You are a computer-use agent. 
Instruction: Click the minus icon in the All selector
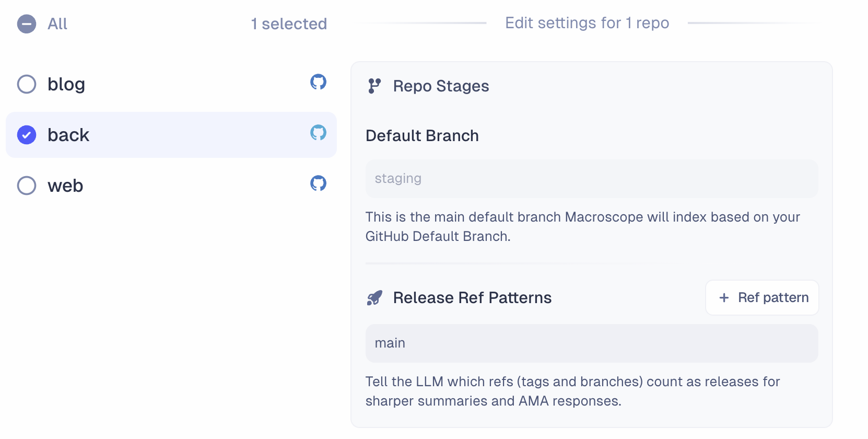pyautogui.click(x=27, y=24)
